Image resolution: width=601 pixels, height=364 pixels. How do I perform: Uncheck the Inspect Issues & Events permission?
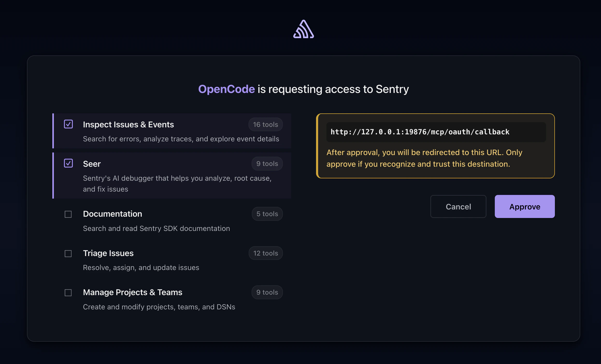(68, 125)
